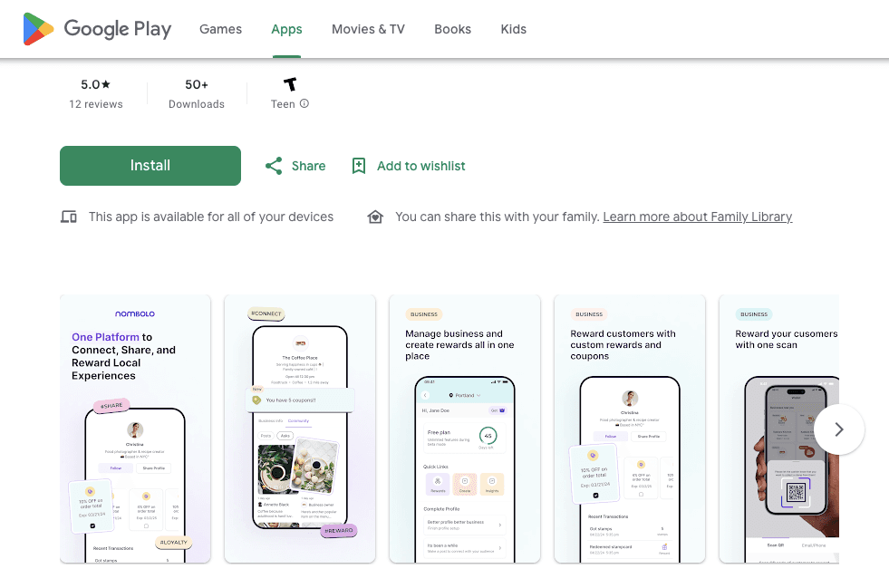Click the devices availability icon

(69, 217)
